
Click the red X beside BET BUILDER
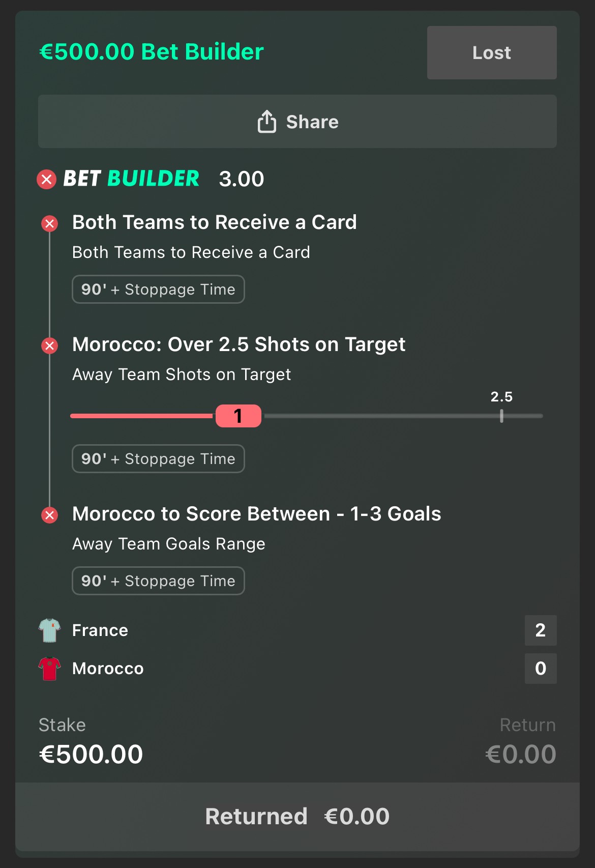point(47,179)
